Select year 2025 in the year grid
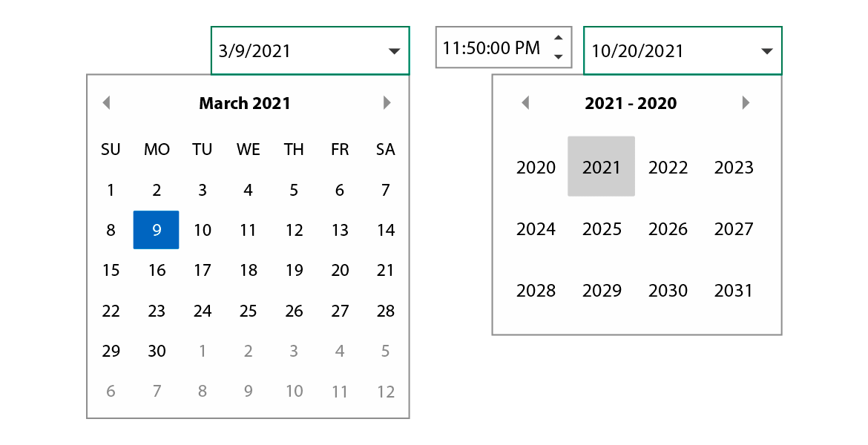The image size is (868, 445). 602,228
